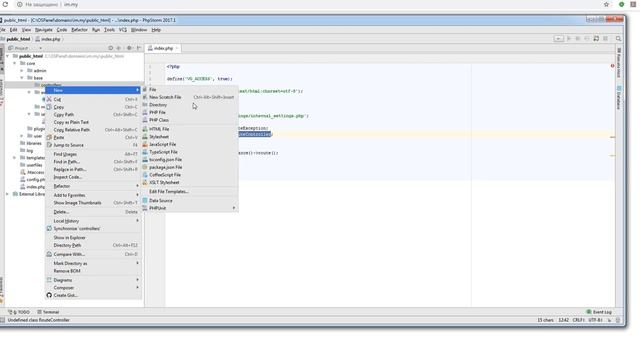Click the Stylesheet icon in submenu
640x360 pixels.
(145, 137)
